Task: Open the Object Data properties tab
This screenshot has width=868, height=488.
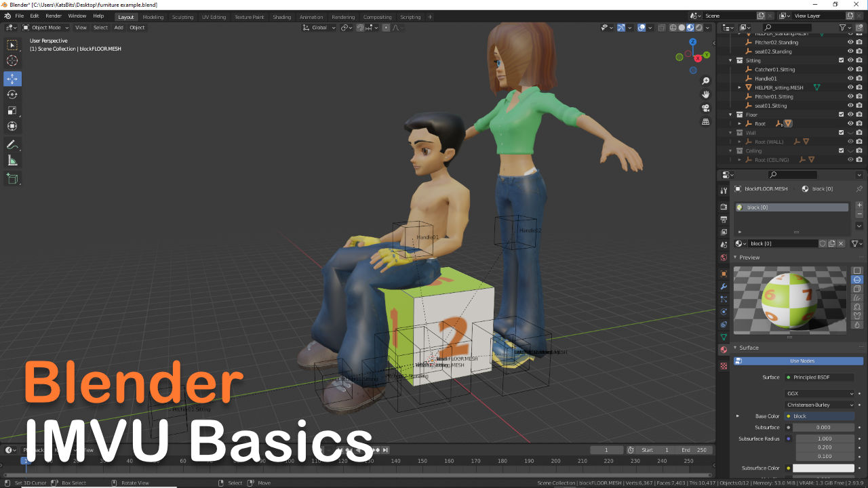Action: click(724, 337)
